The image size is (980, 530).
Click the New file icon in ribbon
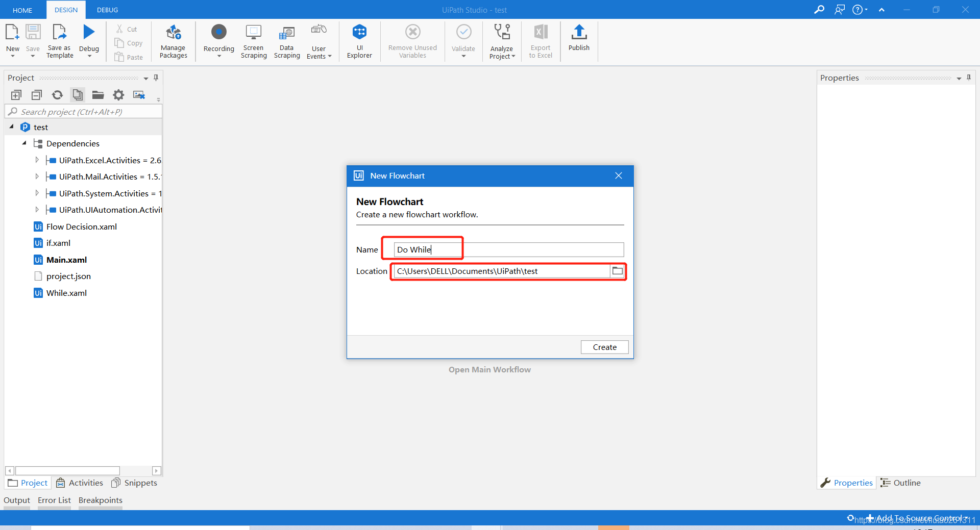tap(12, 33)
